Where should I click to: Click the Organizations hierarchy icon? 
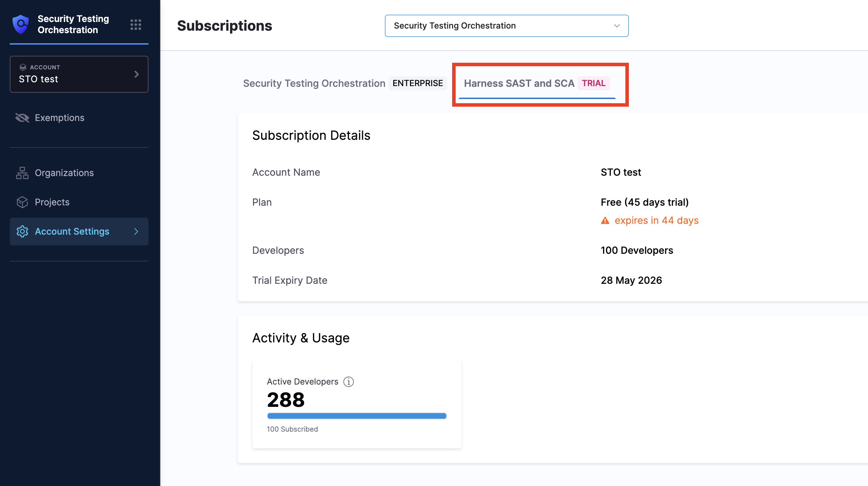(22, 173)
